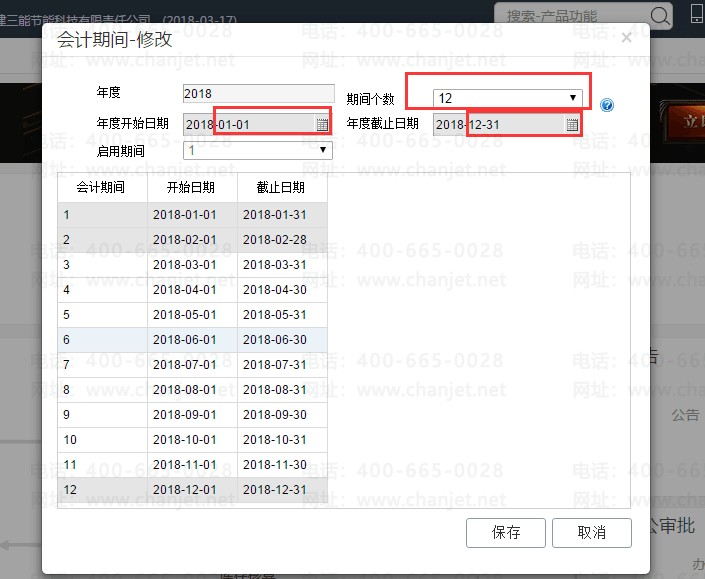Click the 年度 field showing 2018

pyautogui.click(x=259, y=94)
